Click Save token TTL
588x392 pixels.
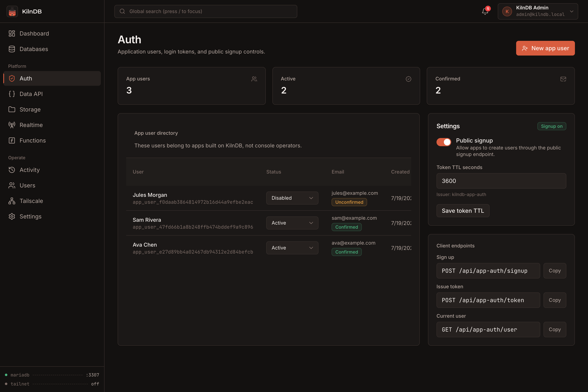(x=463, y=211)
